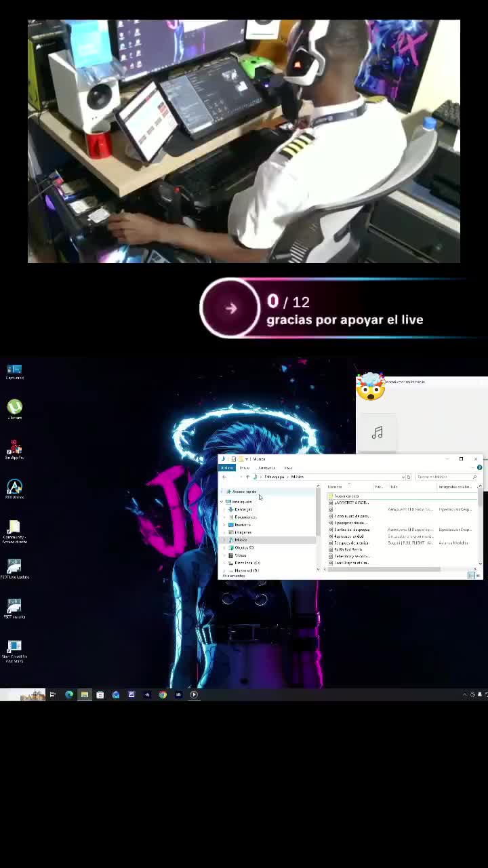Open Task View on the taskbar

(52, 694)
